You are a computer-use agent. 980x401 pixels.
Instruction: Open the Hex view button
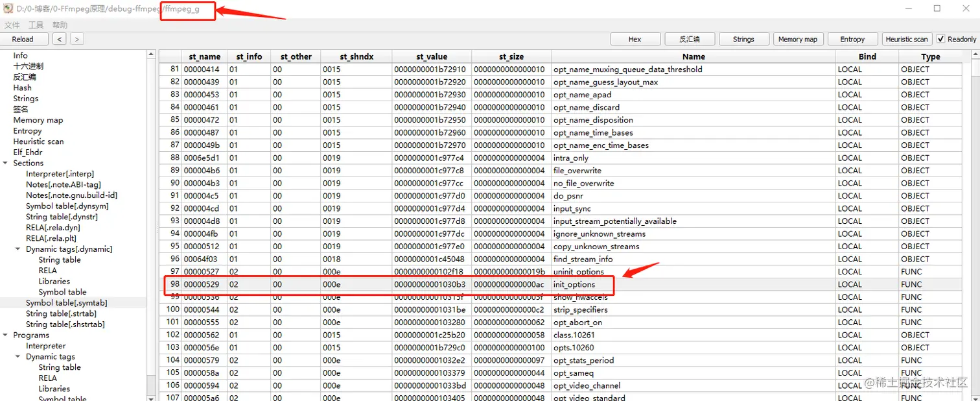pyautogui.click(x=635, y=40)
